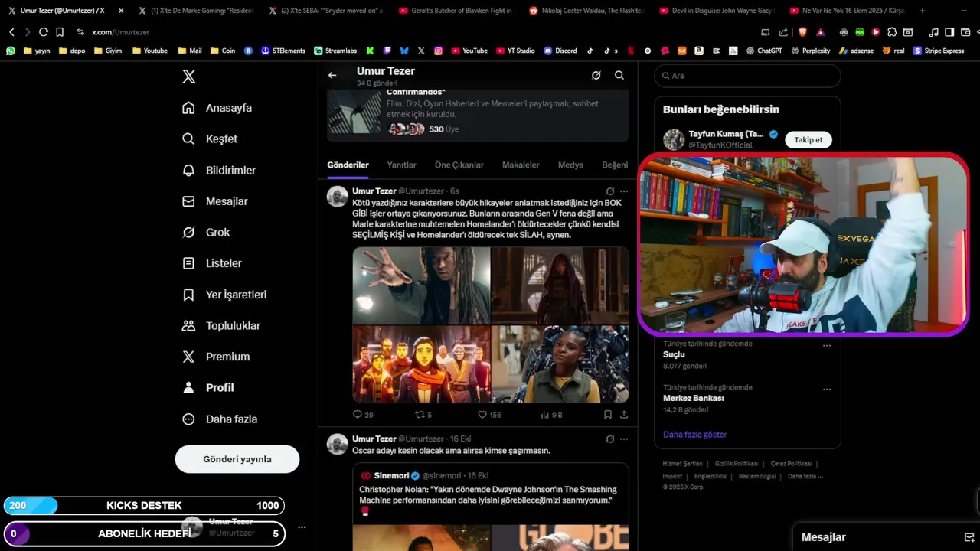Screen dimensions: 980x551
Task: Open Hizmet Şartları footer link
Action: (682, 464)
